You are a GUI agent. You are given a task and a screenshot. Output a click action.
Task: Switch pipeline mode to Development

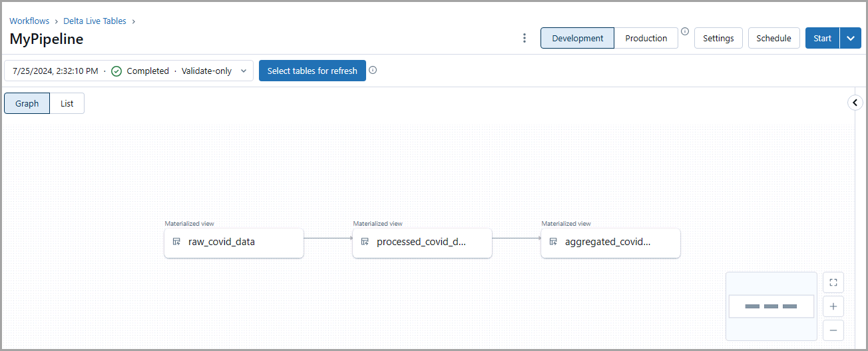pos(577,38)
